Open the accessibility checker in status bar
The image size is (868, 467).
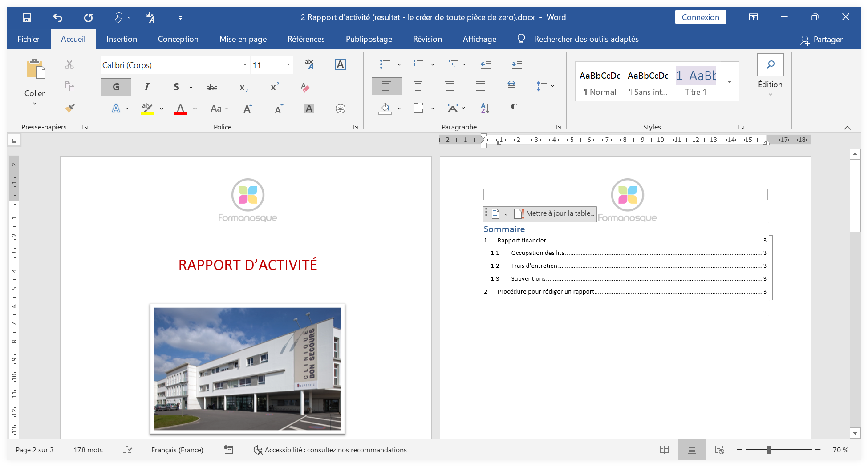[330, 450]
